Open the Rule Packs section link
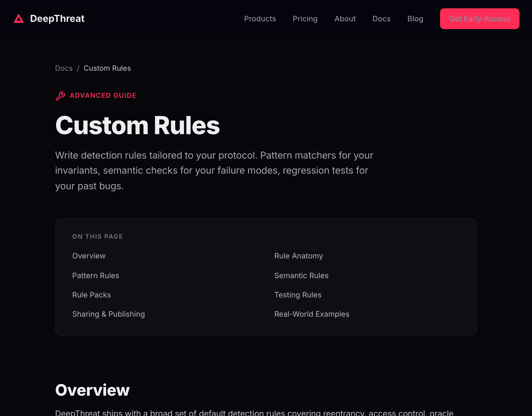Screen dimensions: 532x416 coord(91,295)
